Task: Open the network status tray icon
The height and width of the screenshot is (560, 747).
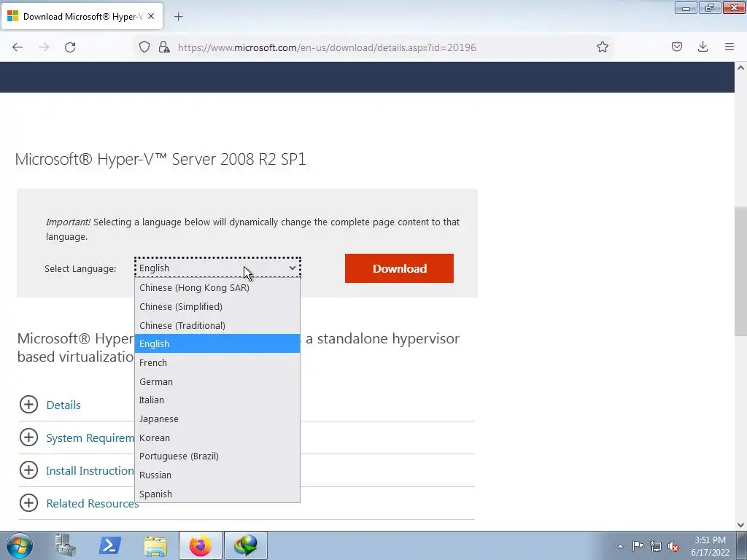Action: 656,546
